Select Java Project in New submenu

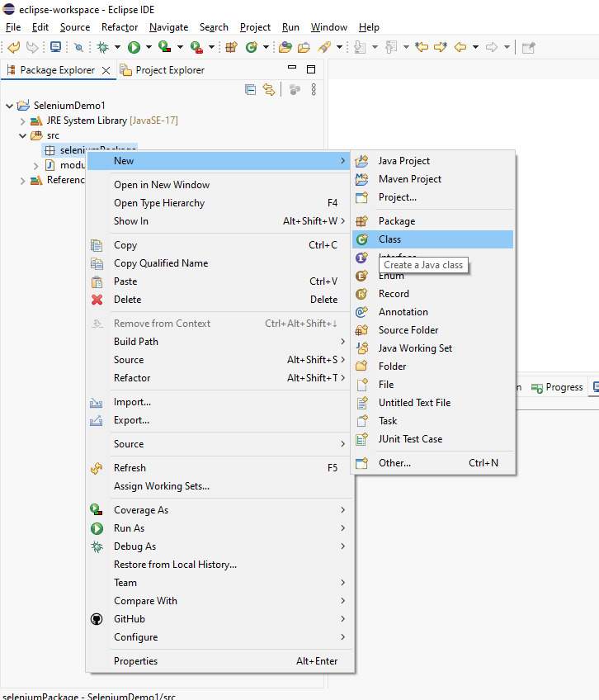(x=433, y=161)
